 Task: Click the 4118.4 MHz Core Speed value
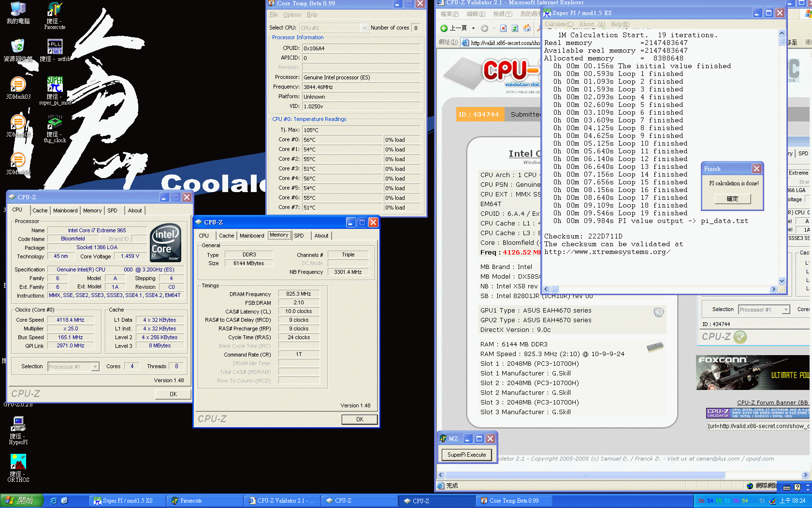[71, 320]
